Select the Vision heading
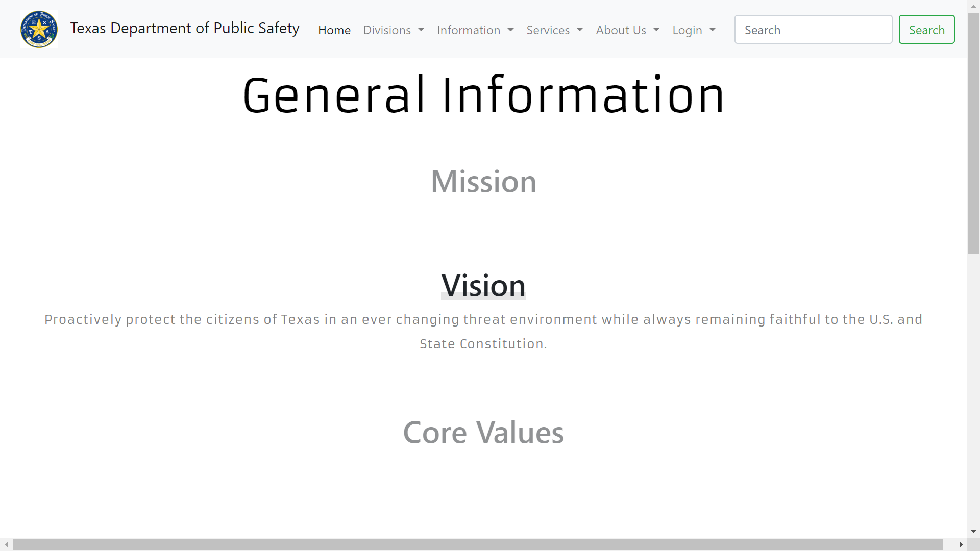 tap(483, 285)
